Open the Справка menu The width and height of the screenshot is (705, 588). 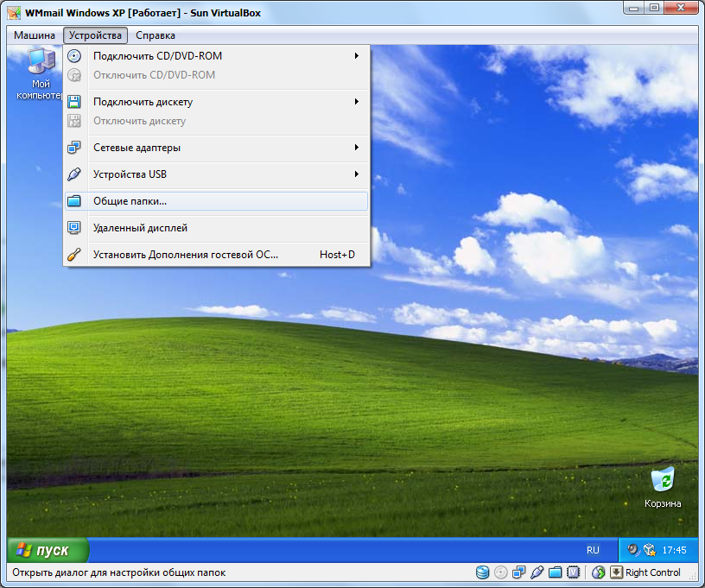point(156,35)
